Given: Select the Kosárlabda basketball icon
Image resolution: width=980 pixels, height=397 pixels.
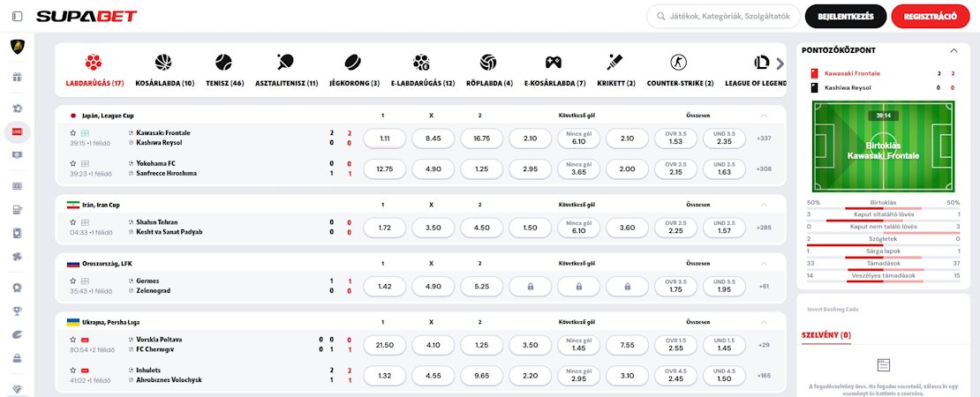Looking at the screenshot, I should [x=163, y=62].
